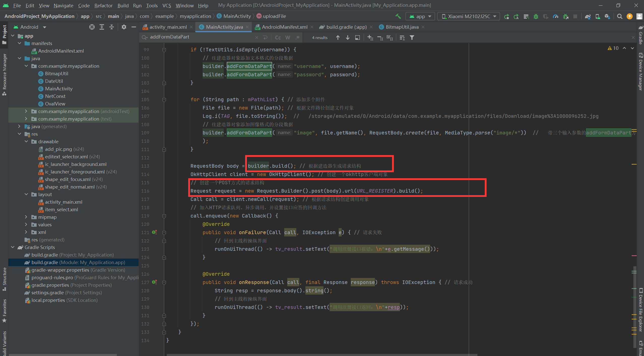This screenshot has width=644, height=356.
Task: Open the Profiler gauge icon
Action: click(556, 16)
